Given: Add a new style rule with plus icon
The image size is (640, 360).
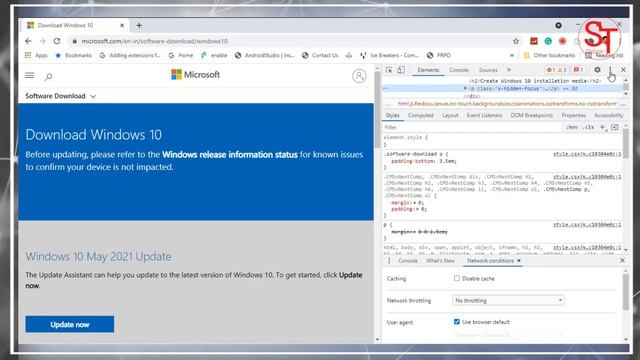Looking at the screenshot, I should (x=602, y=127).
